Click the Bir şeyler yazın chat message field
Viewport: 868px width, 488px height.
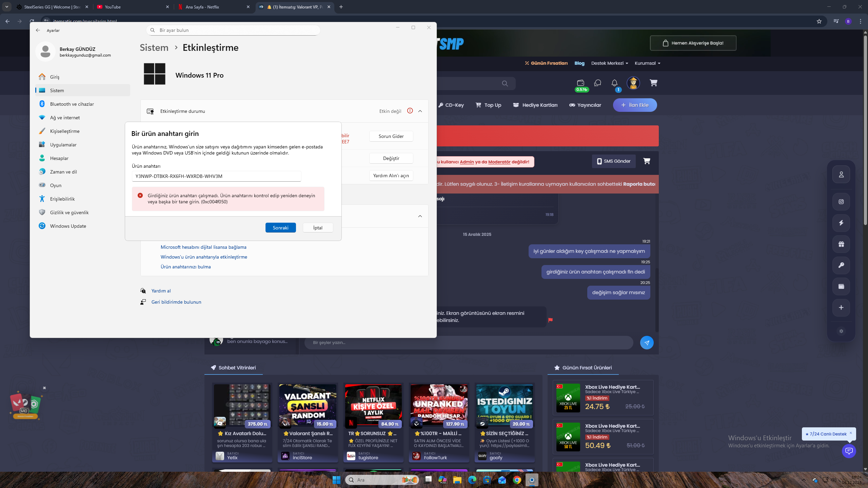pyautogui.click(x=469, y=343)
